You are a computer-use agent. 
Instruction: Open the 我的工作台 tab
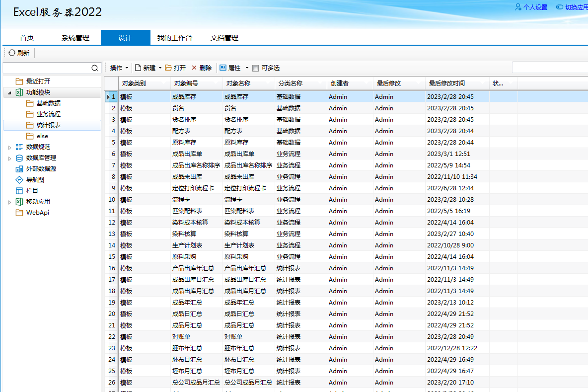175,38
